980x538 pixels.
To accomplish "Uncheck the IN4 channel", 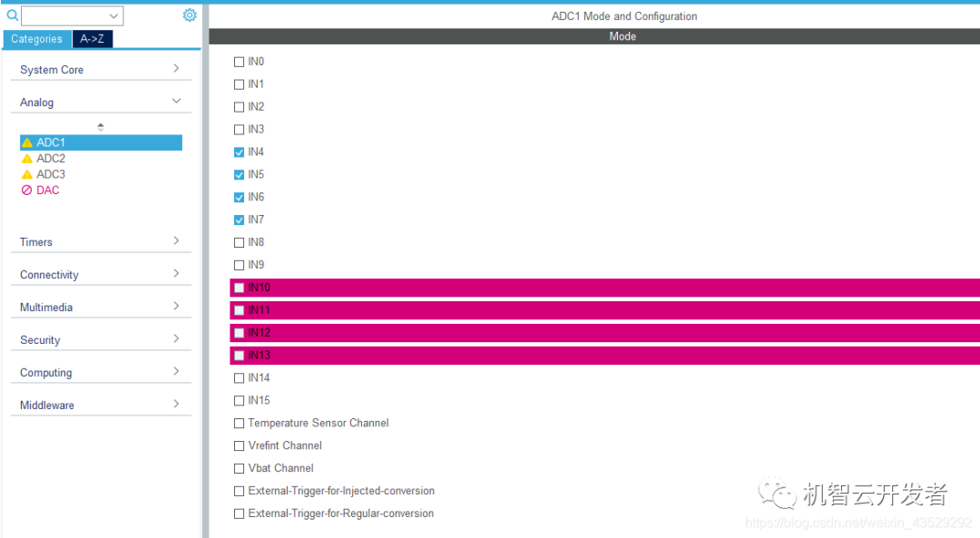I will tap(239, 152).
